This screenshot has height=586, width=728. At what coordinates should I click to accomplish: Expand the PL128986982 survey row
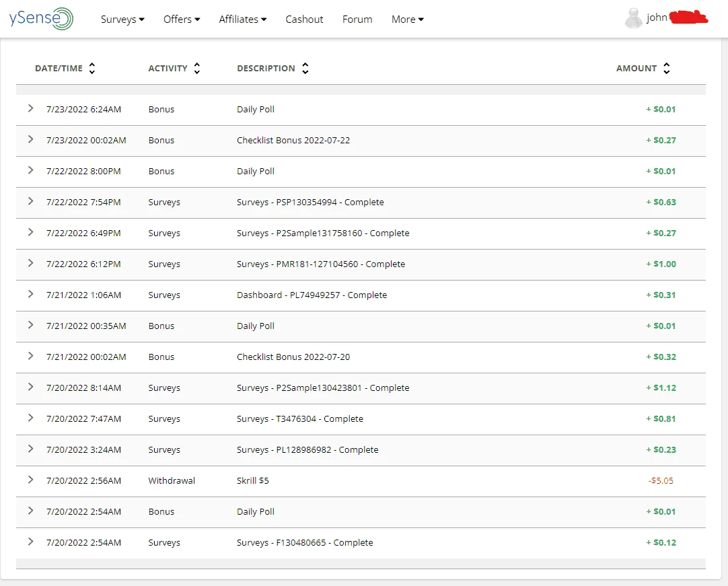tap(31, 449)
